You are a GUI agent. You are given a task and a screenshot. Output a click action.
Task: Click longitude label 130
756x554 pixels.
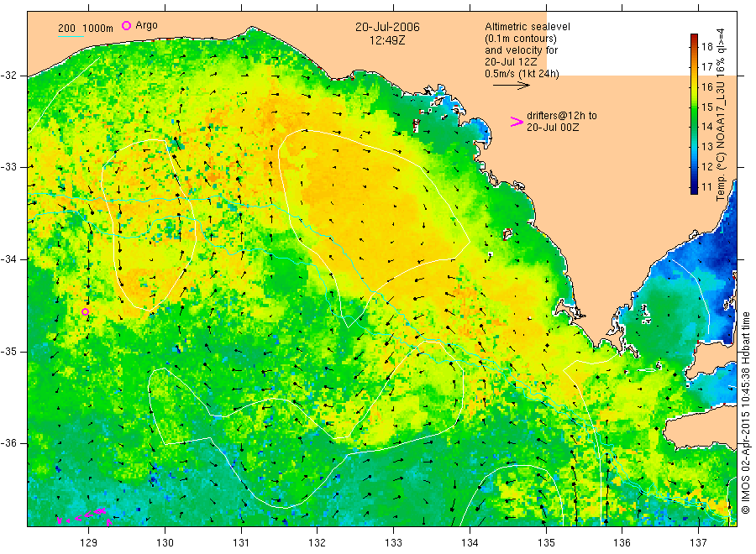pos(165,543)
